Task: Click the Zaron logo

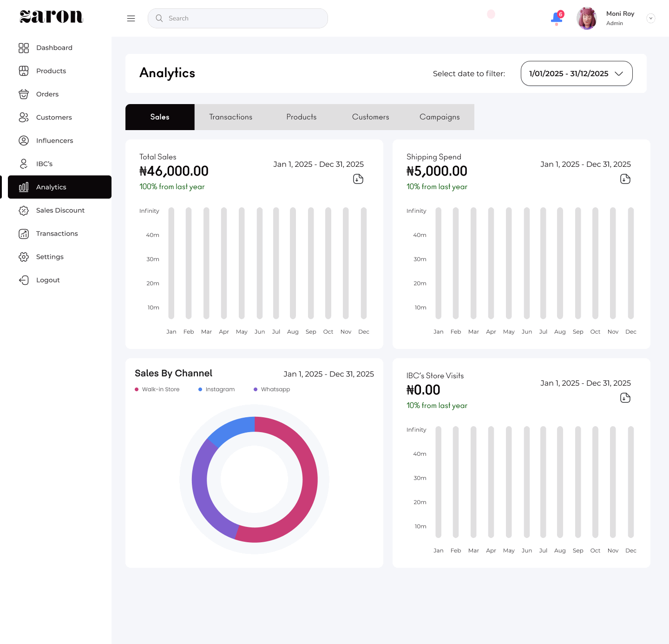Action: point(52,17)
